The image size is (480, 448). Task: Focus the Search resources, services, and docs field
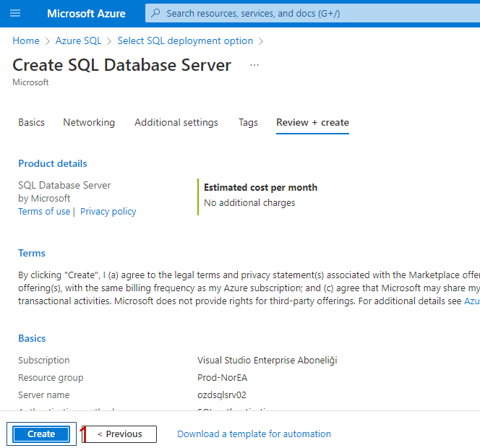click(312, 13)
